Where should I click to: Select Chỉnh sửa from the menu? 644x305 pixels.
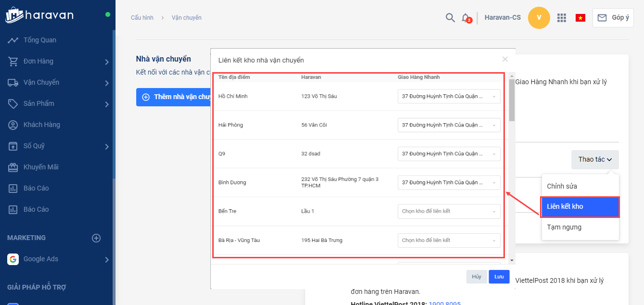tap(562, 186)
